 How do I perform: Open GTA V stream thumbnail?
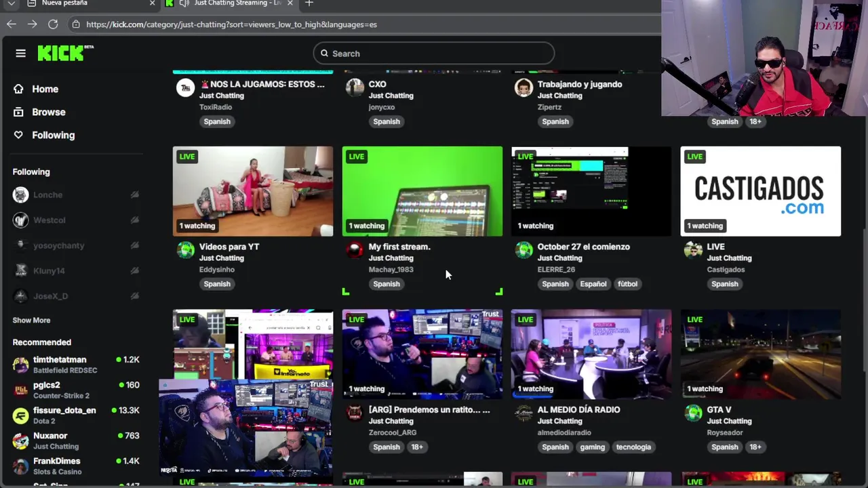761,354
